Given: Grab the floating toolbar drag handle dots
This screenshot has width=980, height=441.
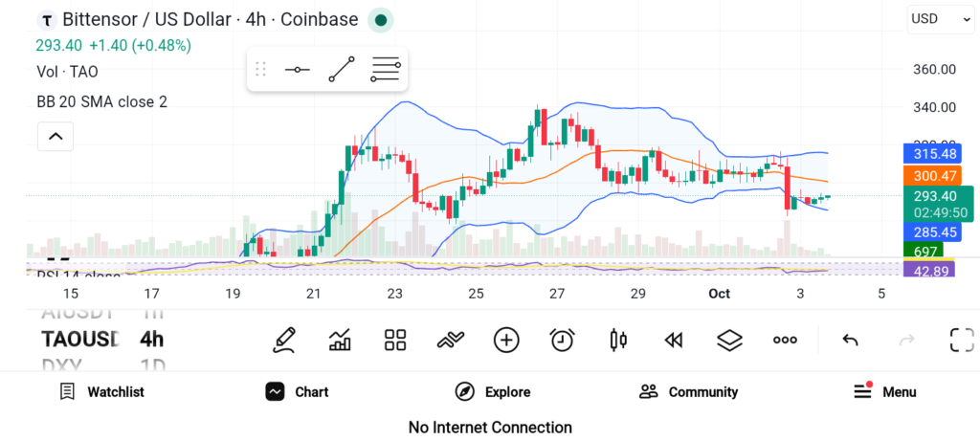Looking at the screenshot, I should 260,69.
